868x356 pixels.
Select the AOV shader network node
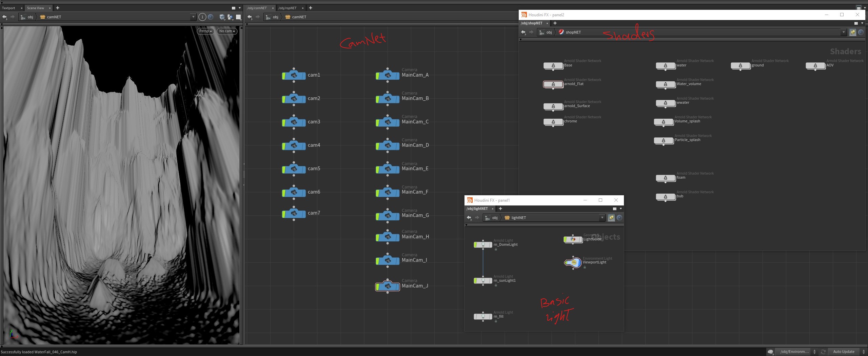[815, 65]
